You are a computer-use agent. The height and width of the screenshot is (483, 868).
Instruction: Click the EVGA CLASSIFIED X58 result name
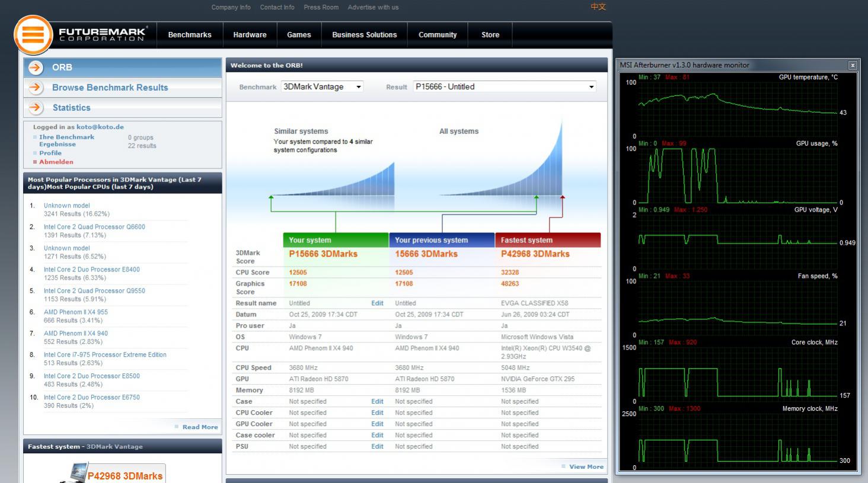coord(535,303)
